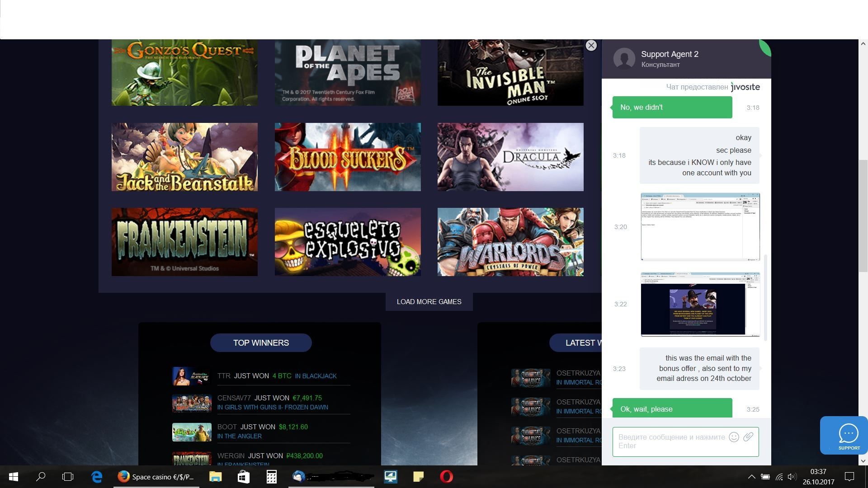Play Esqueleto Explosivo
Image resolution: width=868 pixels, height=488 pixels.
point(348,242)
